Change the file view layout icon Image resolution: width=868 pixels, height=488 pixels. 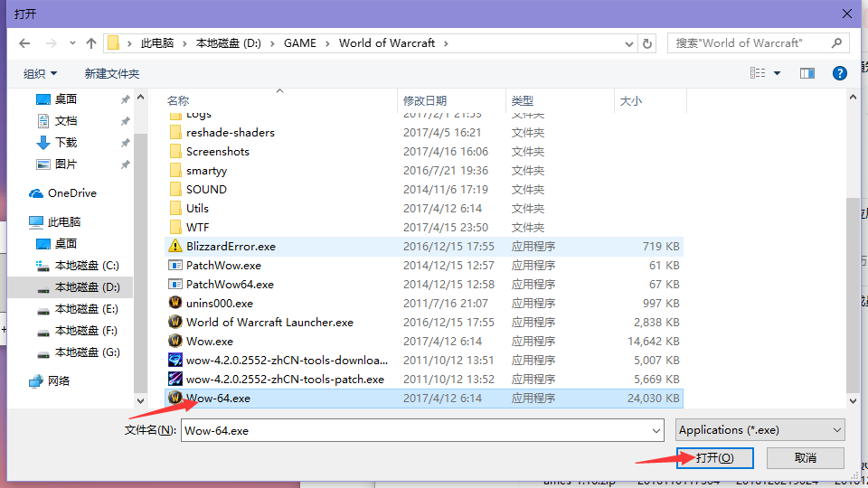click(758, 73)
